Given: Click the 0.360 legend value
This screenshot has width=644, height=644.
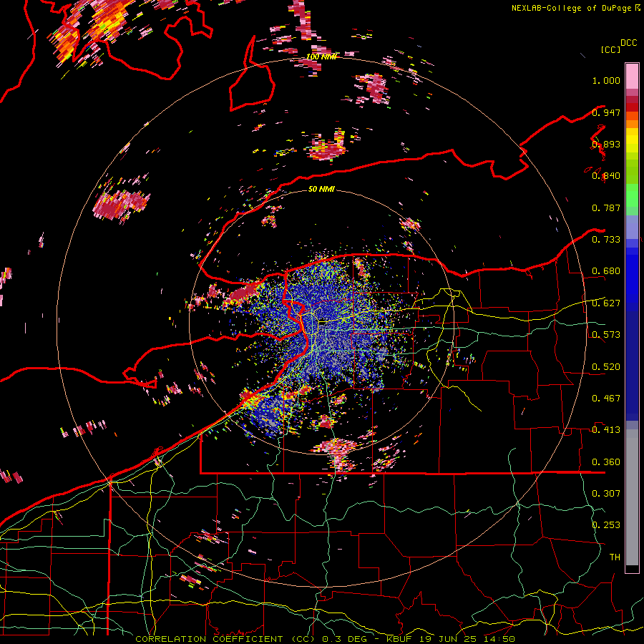Looking at the screenshot, I should [606, 462].
